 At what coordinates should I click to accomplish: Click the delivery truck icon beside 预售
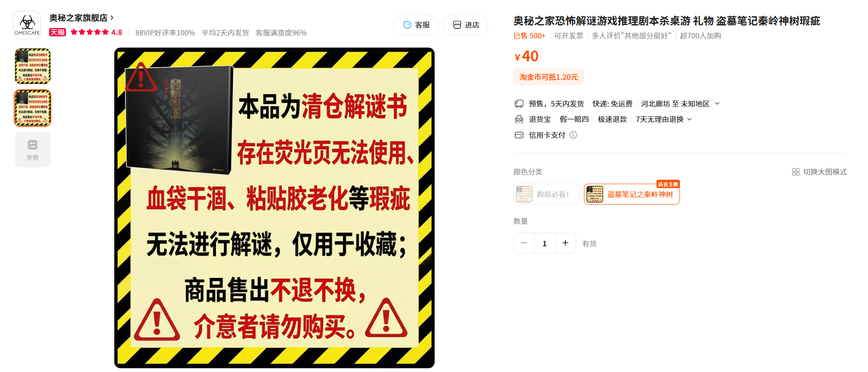tap(519, 104)
